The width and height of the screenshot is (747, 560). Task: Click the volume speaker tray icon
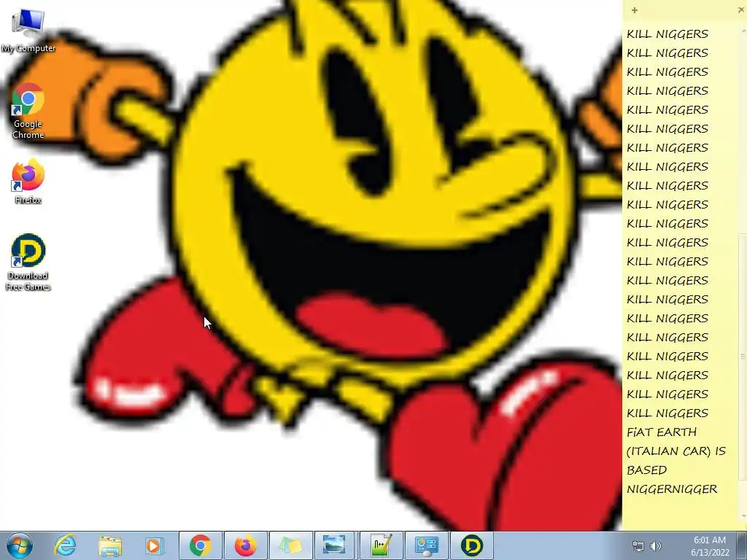pos(656,546)
